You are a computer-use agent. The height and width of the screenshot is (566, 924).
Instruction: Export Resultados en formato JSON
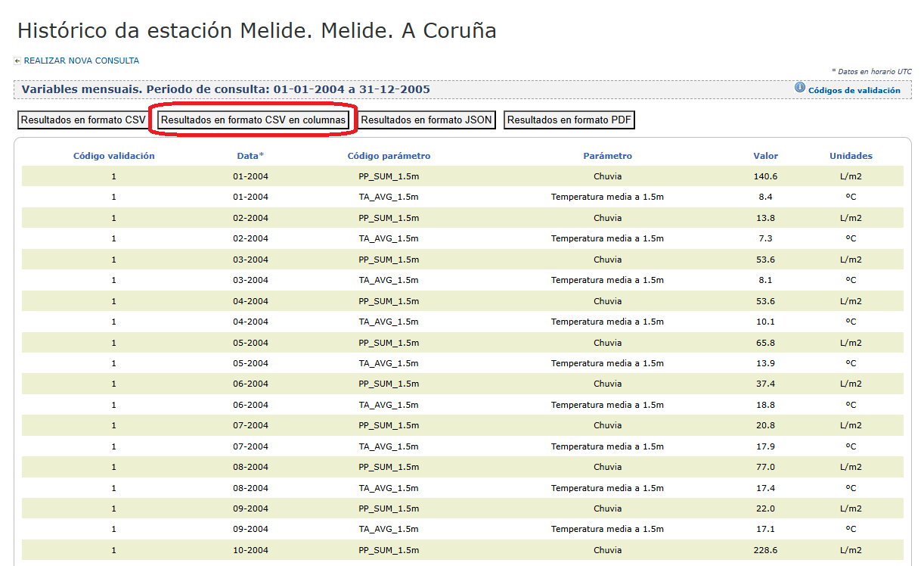click(x=426, y=120)
